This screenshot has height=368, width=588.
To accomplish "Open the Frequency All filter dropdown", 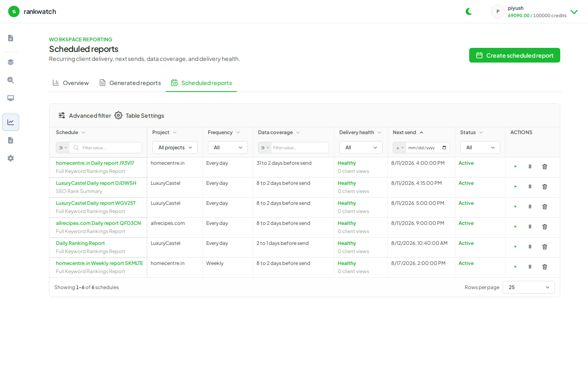I will 228,148.
